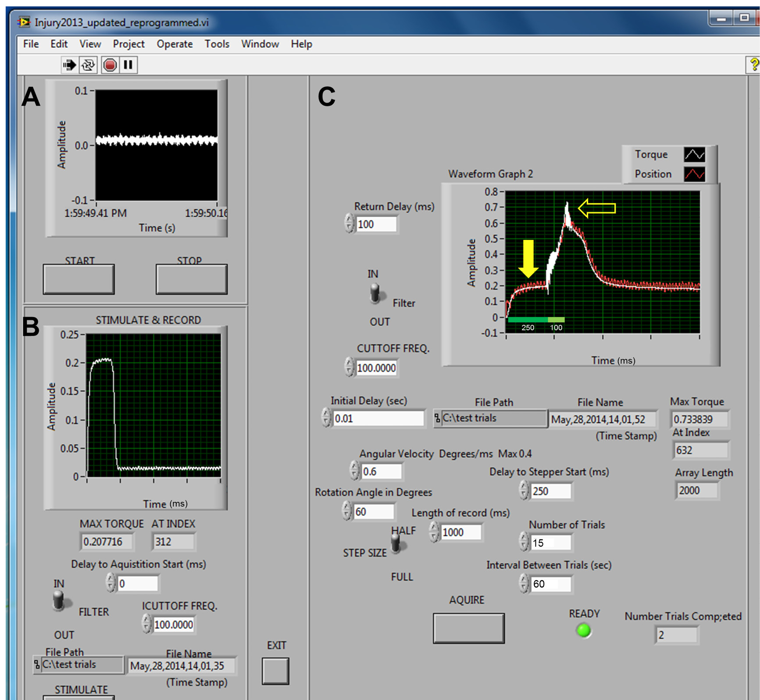Toggle the Filter IN/OUT switch in panel C
This screenshot has height=700, width=760.
375,293
